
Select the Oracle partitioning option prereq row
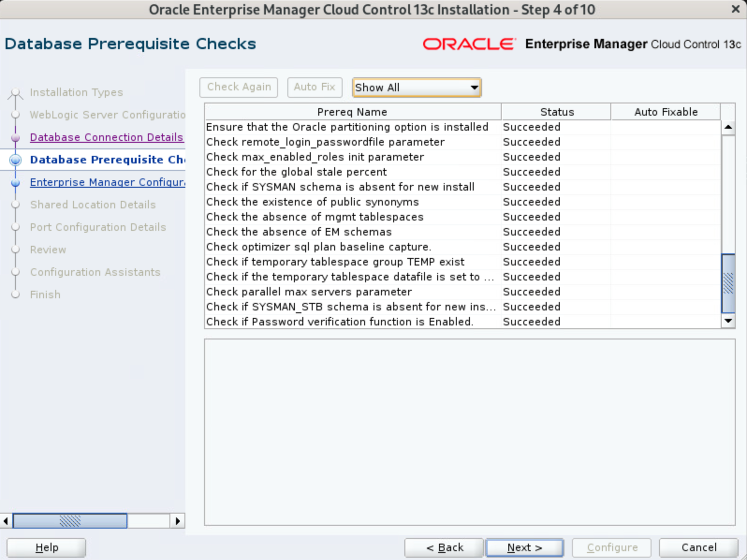(462, 127)
